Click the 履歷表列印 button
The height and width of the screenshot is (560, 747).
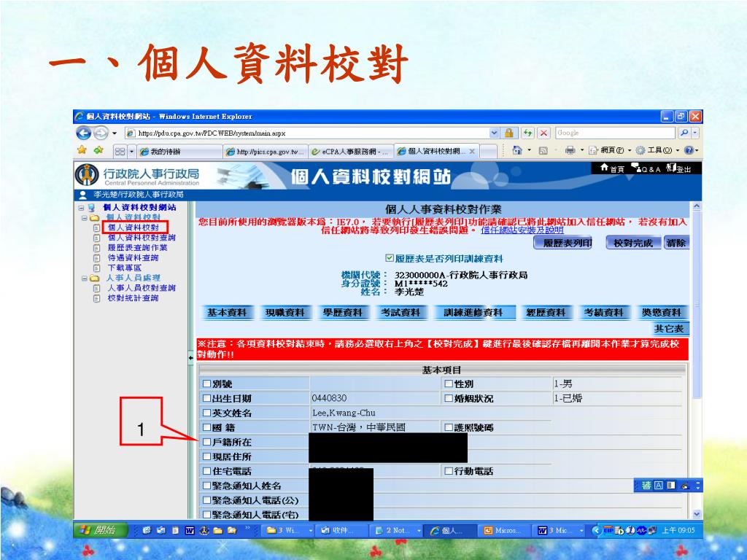(x=563, y=243)
